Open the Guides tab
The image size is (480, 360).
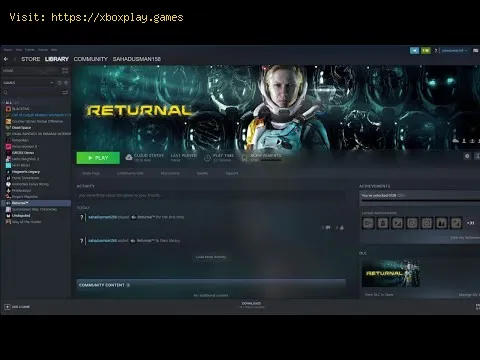point(202,173)
